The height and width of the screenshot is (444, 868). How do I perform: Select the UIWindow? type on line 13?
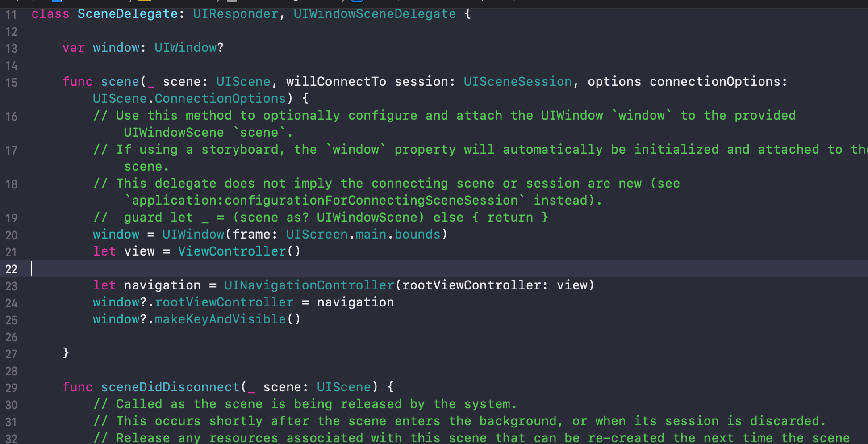tap(189, 48)
